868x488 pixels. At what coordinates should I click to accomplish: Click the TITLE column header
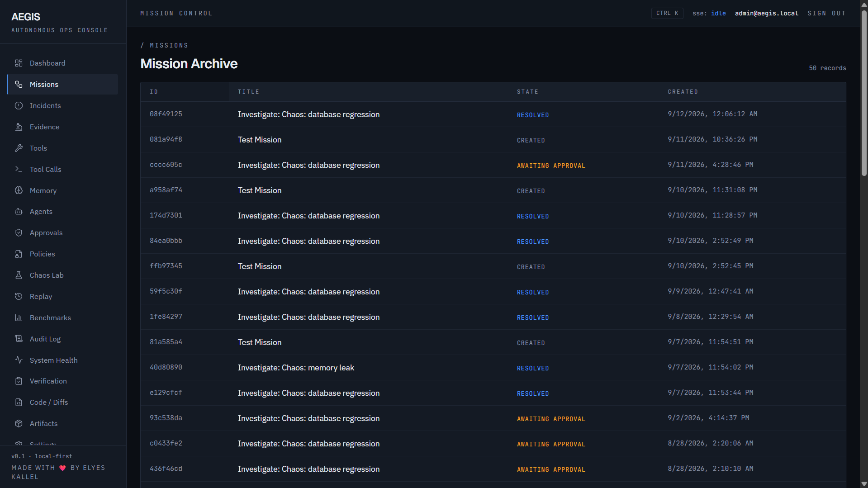point(249,92)
